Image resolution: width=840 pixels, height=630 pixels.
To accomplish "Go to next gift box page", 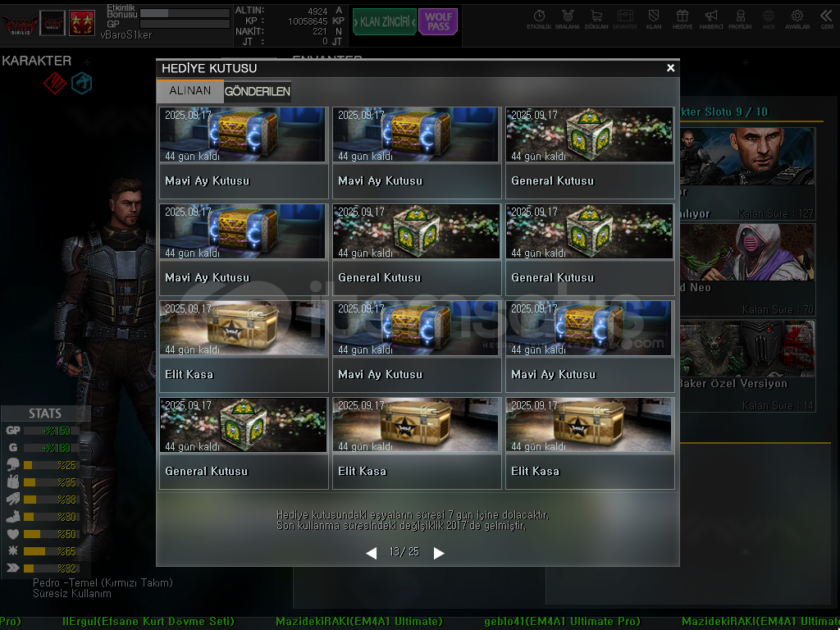I will pos(439,553).
